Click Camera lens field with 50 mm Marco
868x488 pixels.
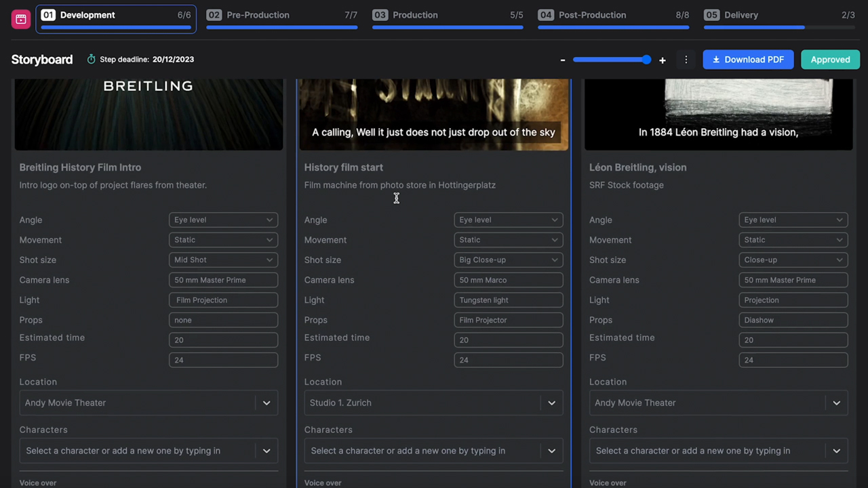click(x=508, y=280)
